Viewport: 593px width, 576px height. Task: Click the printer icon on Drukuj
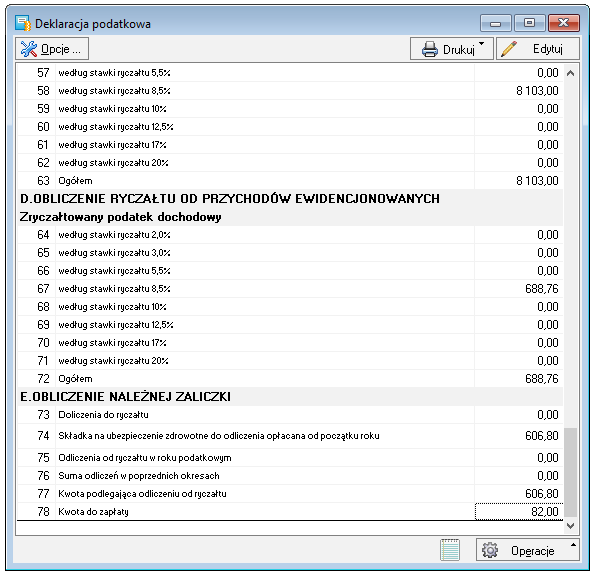430,49
